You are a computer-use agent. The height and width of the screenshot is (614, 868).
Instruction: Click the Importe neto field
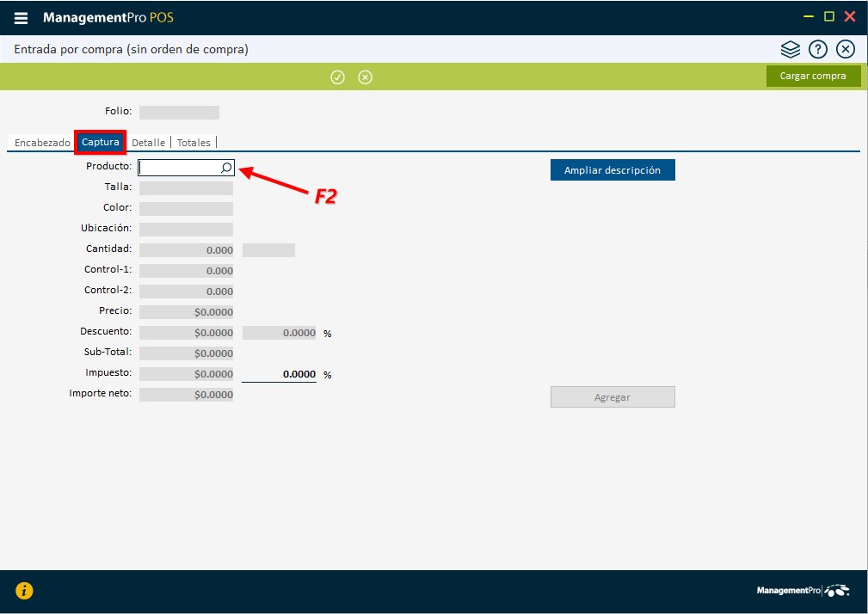point(186,395)
